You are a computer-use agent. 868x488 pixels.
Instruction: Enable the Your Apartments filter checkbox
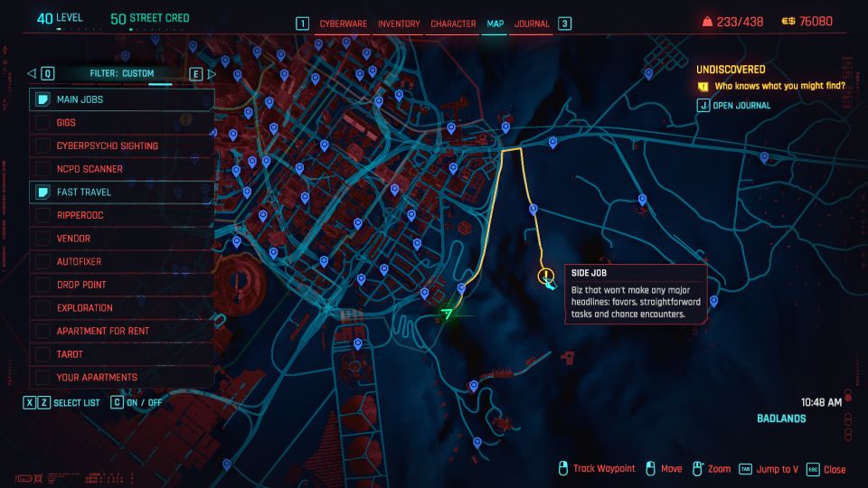click(x=42, y=378)
